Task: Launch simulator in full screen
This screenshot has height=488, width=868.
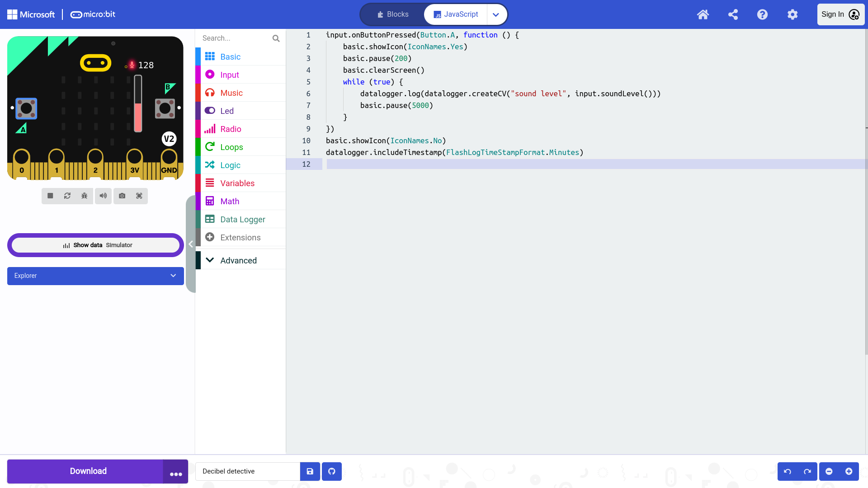Action: tap(139, 196)
